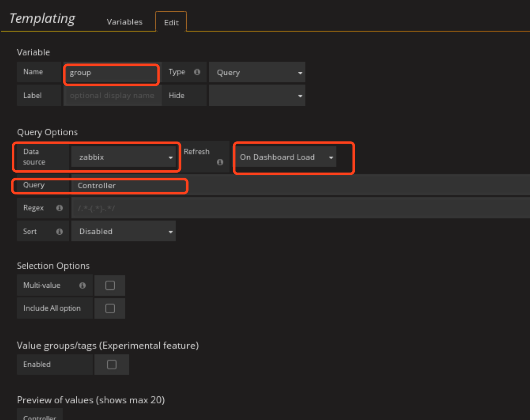Click the Refresh info icon
Screen dimensions: 530x420
click(220, 162)
